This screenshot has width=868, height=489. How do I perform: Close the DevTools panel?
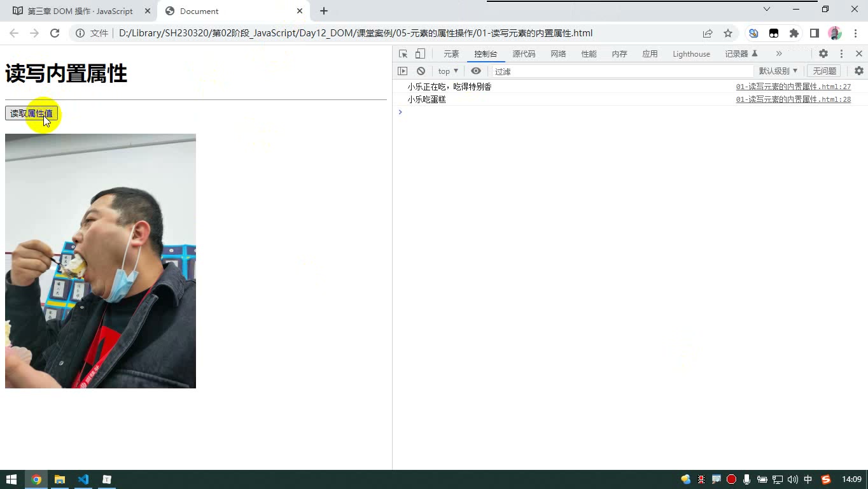(x=859, y=54)
